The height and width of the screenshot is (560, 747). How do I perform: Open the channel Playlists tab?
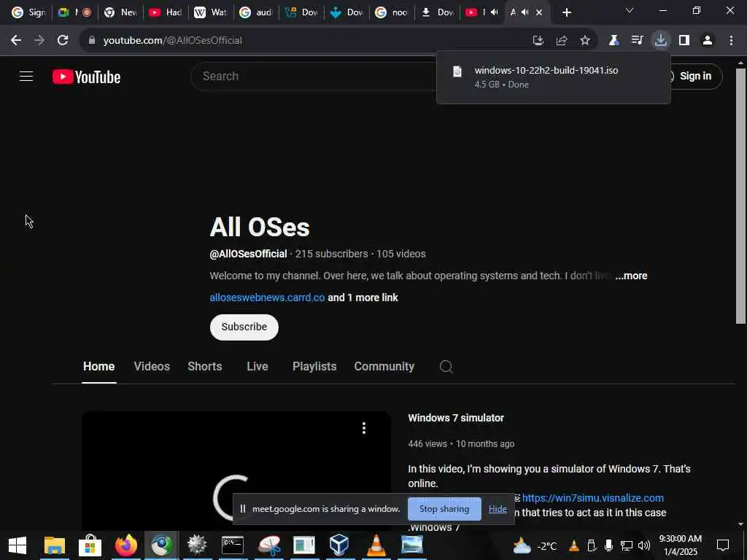tap(314, 366)
